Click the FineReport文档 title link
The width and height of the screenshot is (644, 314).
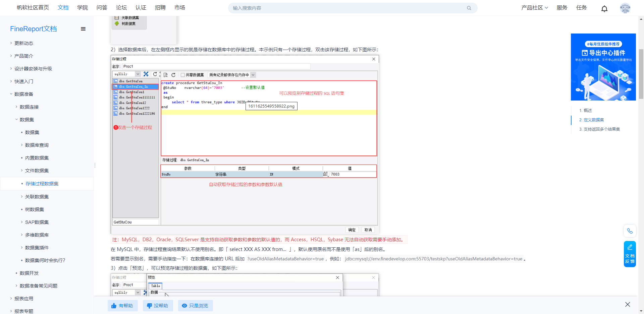coord(34,29)
